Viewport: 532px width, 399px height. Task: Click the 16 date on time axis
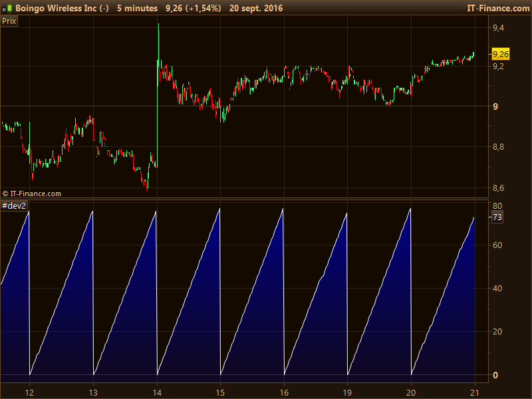coord(284,392)
